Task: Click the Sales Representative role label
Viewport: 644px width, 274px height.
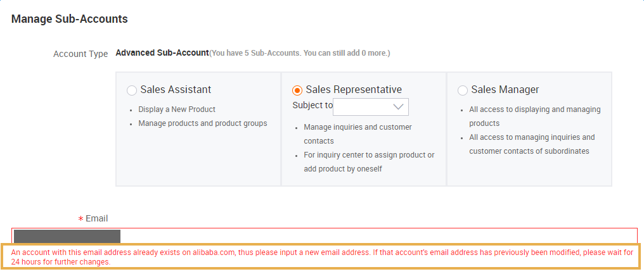Action: click(x=354, y=89)
